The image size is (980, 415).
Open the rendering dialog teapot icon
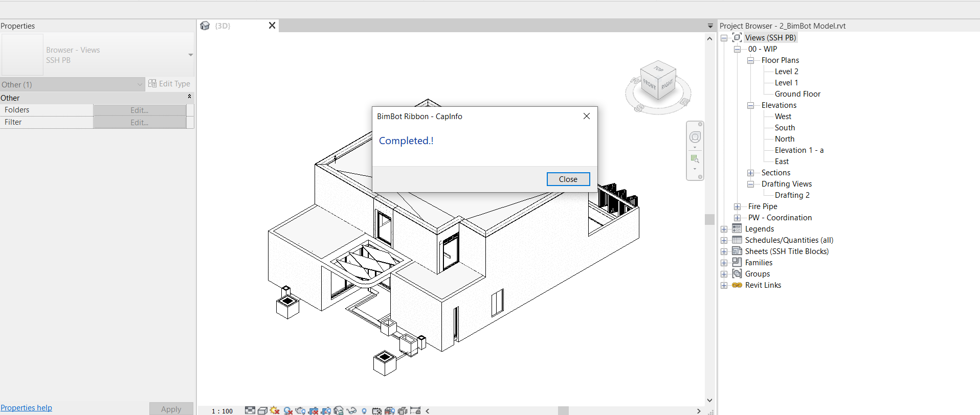pos(301,410)
